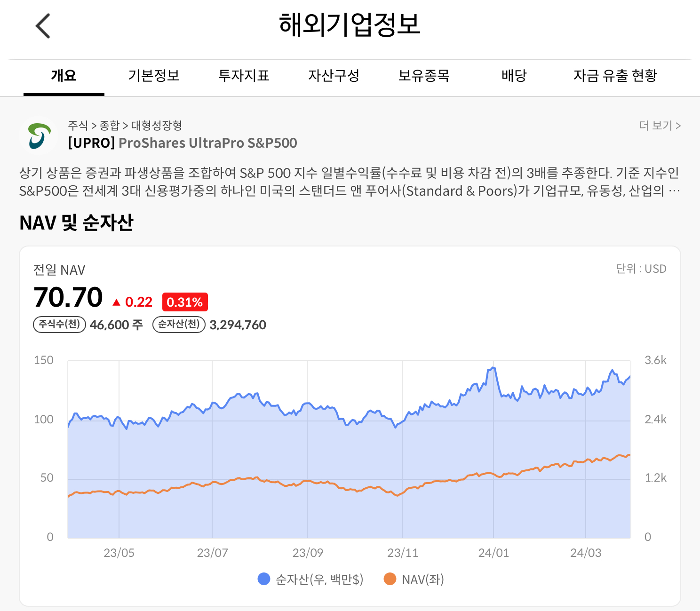
Task: Select the 70.70 NAV value
Action: point(68,297)
